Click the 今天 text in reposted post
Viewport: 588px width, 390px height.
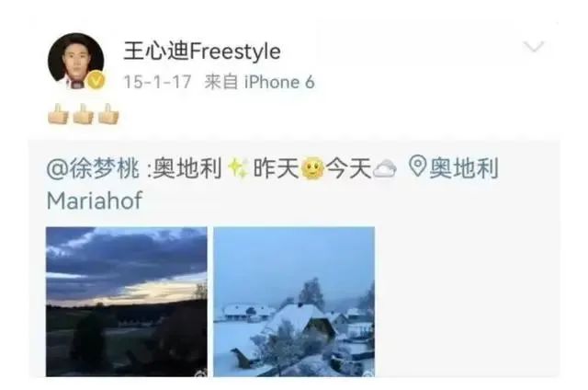[349, 167]
